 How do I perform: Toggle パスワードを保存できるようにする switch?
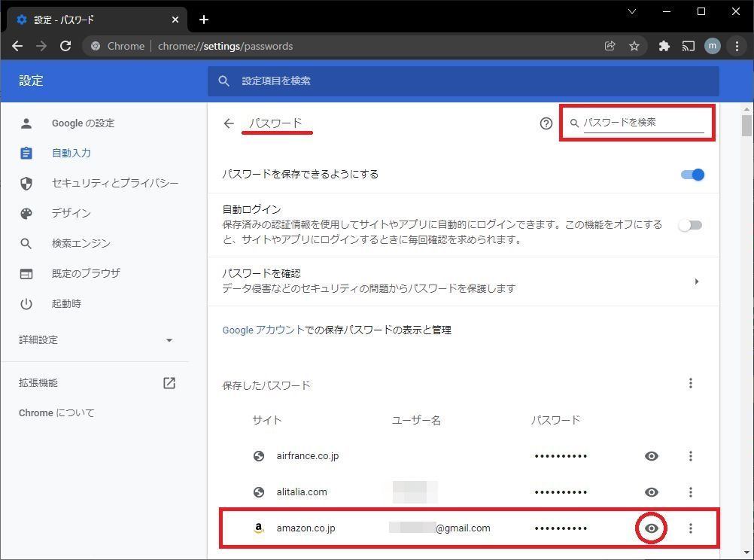click(692, 175)
